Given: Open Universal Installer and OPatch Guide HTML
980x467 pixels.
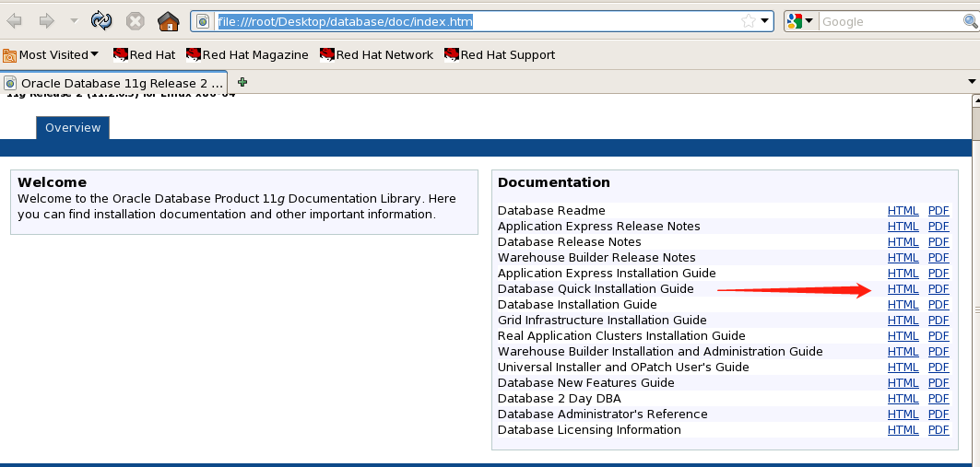Looking at the screenshot, I should click(903, 368).
